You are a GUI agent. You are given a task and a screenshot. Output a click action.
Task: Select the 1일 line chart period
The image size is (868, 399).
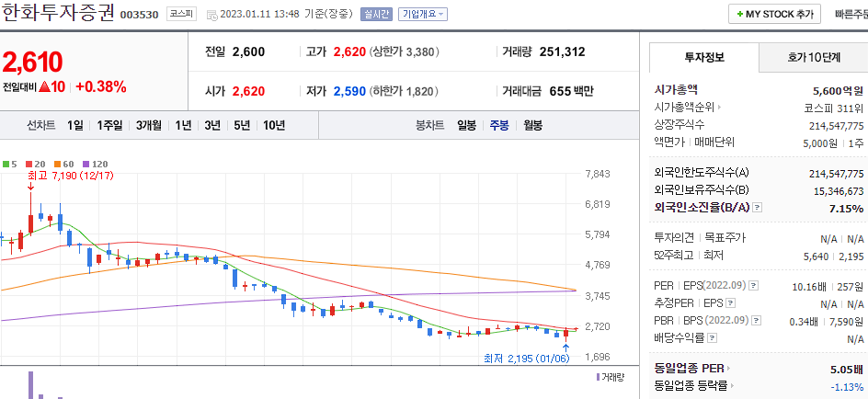point(74,126)
